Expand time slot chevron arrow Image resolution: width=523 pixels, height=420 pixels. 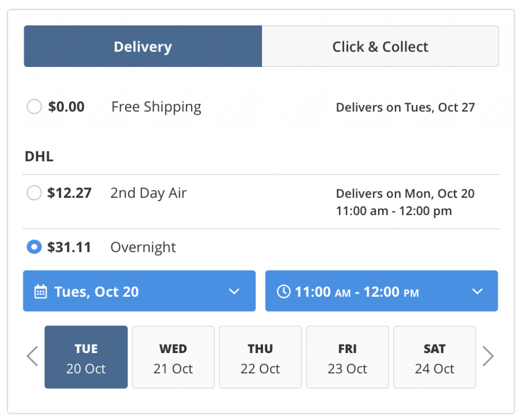[478, 292]
